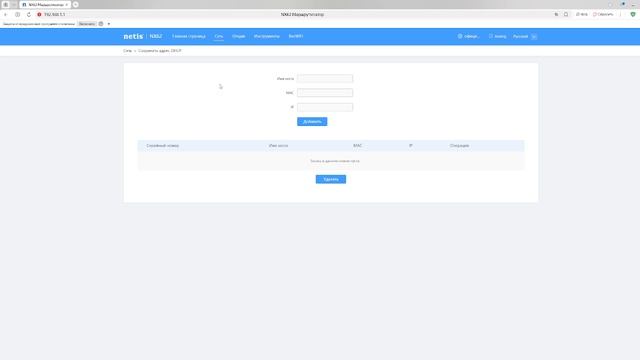Open the 'Опции' menu item
The height and width of the screenshot is (360, 640).
point(238,36)
